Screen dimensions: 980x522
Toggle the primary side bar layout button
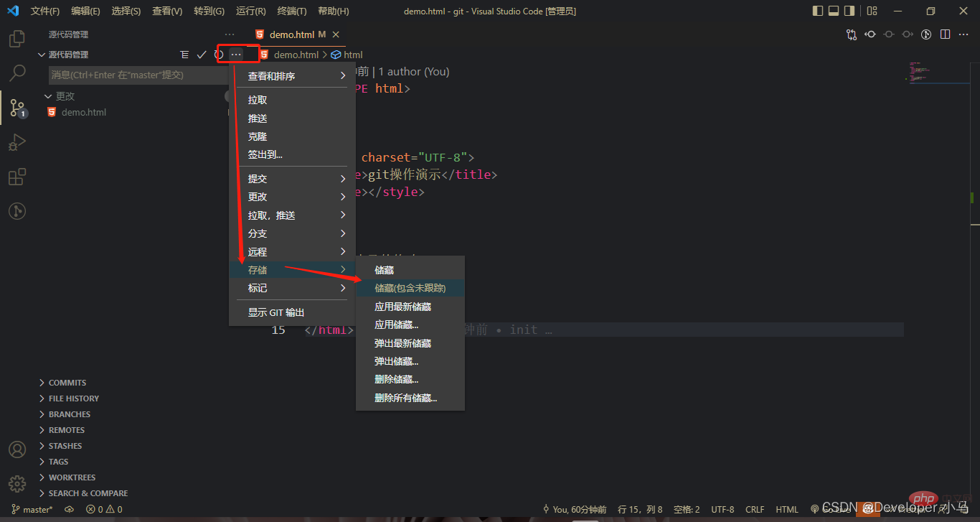(818, 11)
